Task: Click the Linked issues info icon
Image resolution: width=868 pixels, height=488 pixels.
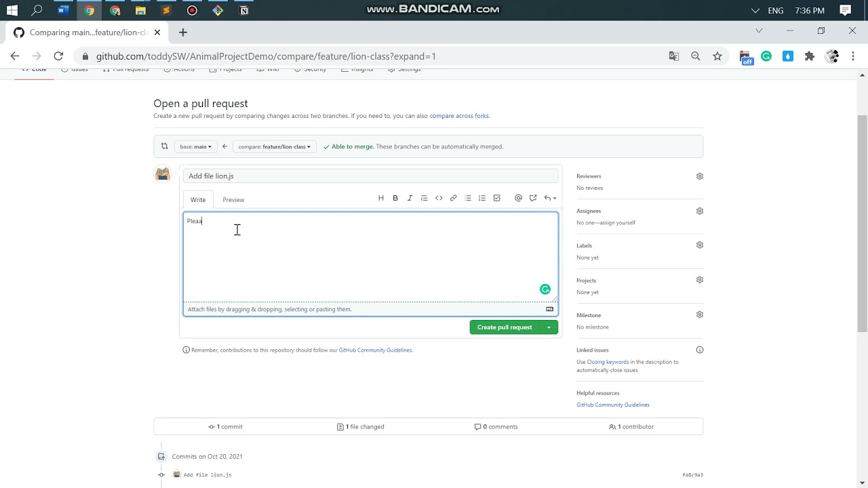Action: [x=700, y=350]
